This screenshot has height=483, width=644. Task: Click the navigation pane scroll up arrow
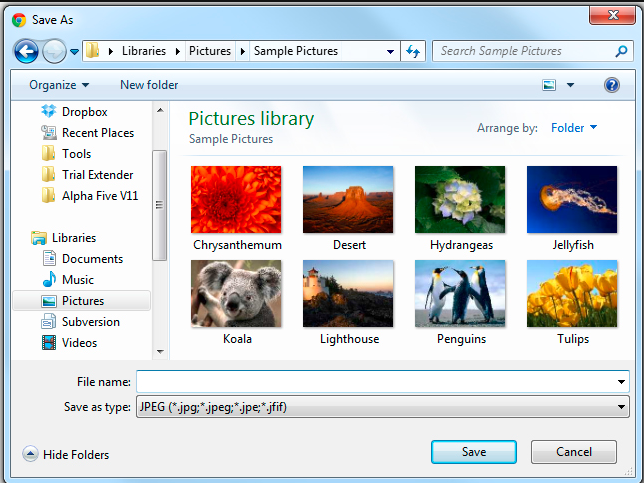pyautogui.click(x=160, y=110)
